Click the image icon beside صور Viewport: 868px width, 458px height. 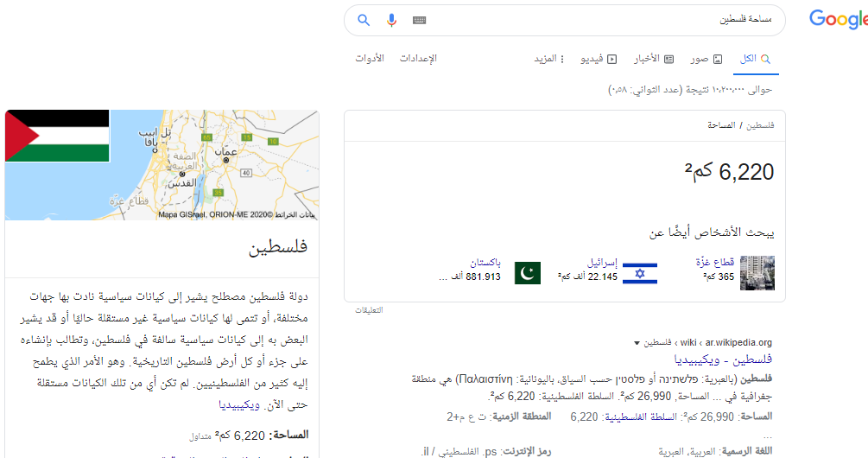tap(718, 60)
